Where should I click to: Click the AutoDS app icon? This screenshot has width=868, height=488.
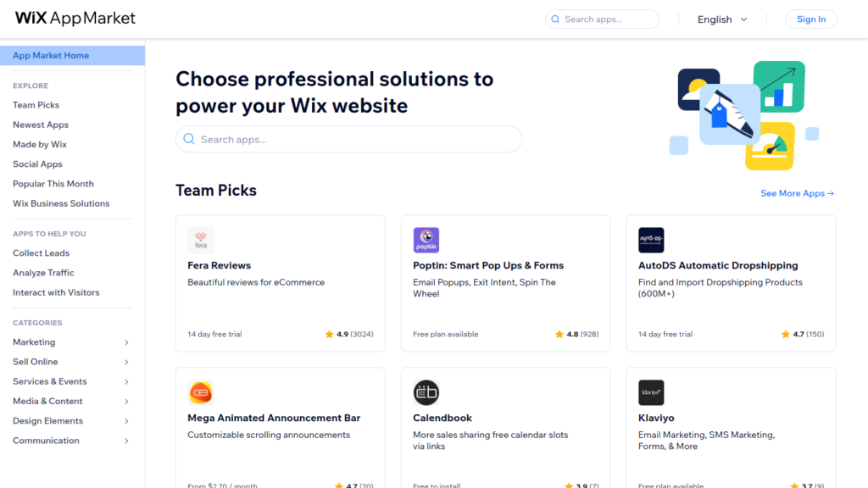pyautogui.click(x=651, y=240)
